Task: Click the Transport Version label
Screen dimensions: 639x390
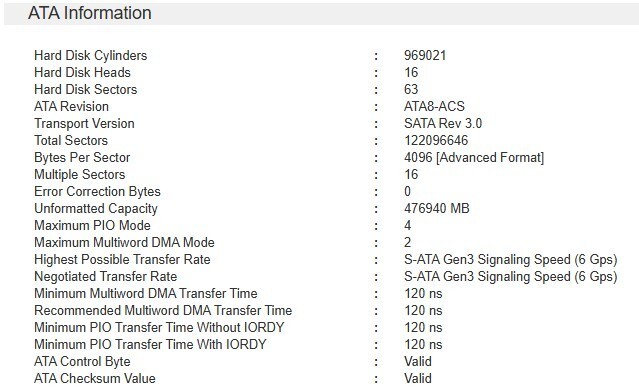Action: pyautogui.click(x=84, y=123)
